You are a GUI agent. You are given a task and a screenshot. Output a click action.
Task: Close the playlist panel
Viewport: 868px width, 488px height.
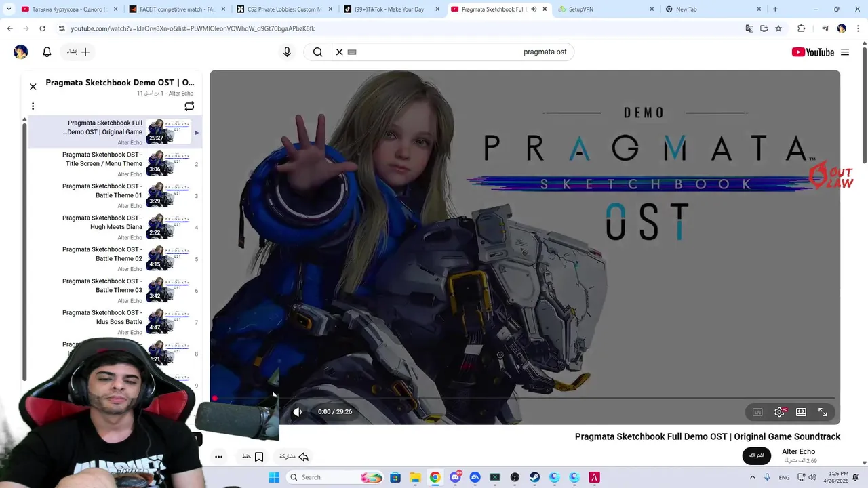(33, 87)
